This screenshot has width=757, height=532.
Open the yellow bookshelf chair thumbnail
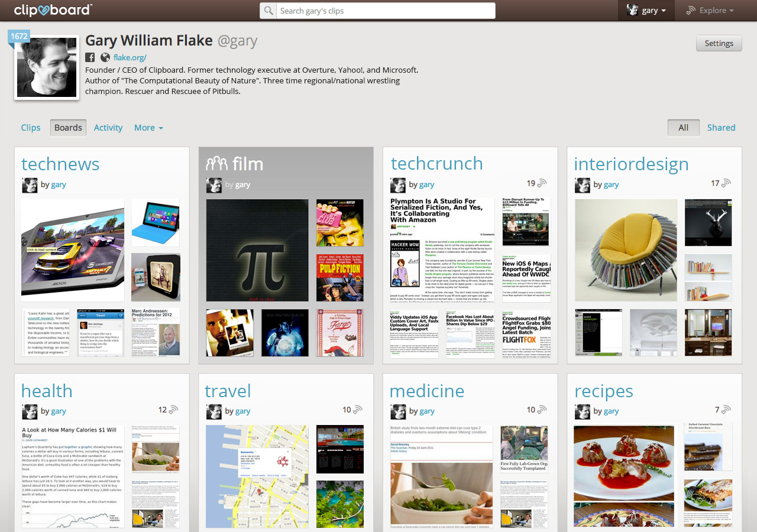pos(626,250)
